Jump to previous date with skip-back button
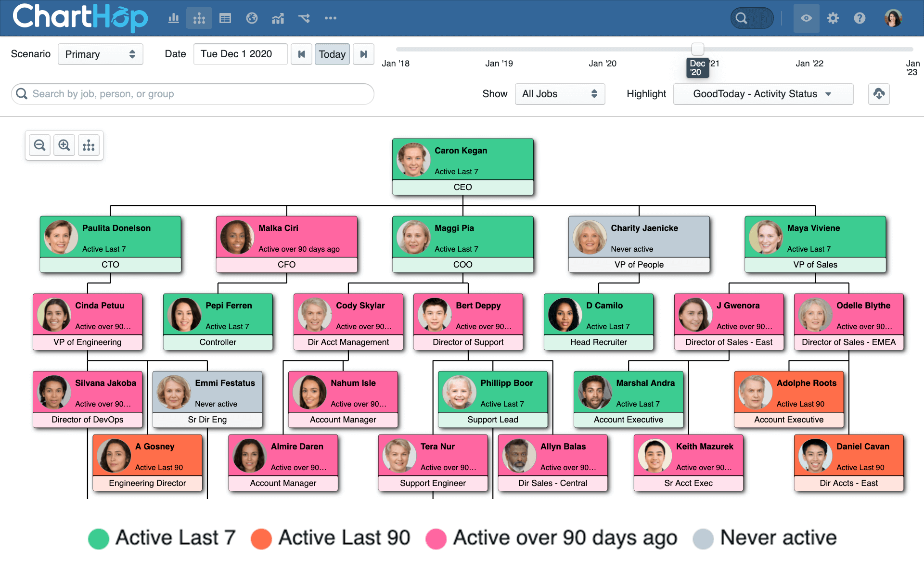 301,54
